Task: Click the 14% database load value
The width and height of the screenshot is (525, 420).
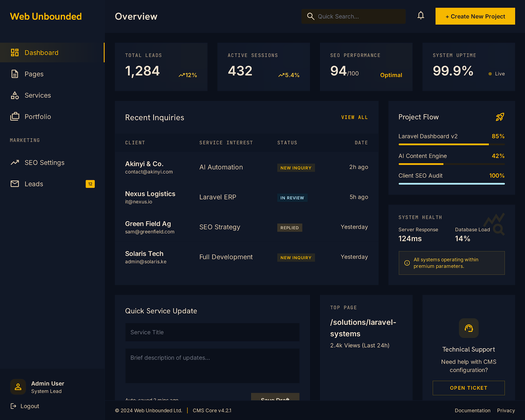Action: [x=462, y=239]
